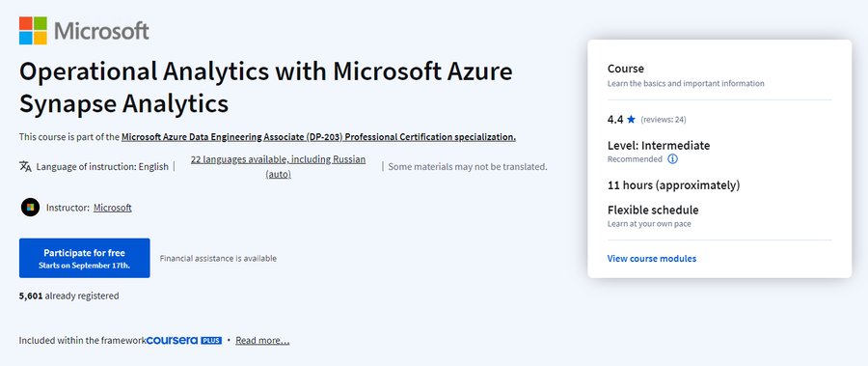Open the 22 languages available link
This screenshot has height=366, width=868.
[279, 166]
